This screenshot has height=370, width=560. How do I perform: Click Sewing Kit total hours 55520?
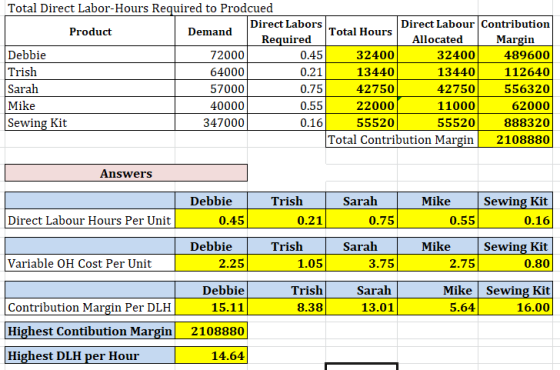pyautogui.click(x=361, y=122)
